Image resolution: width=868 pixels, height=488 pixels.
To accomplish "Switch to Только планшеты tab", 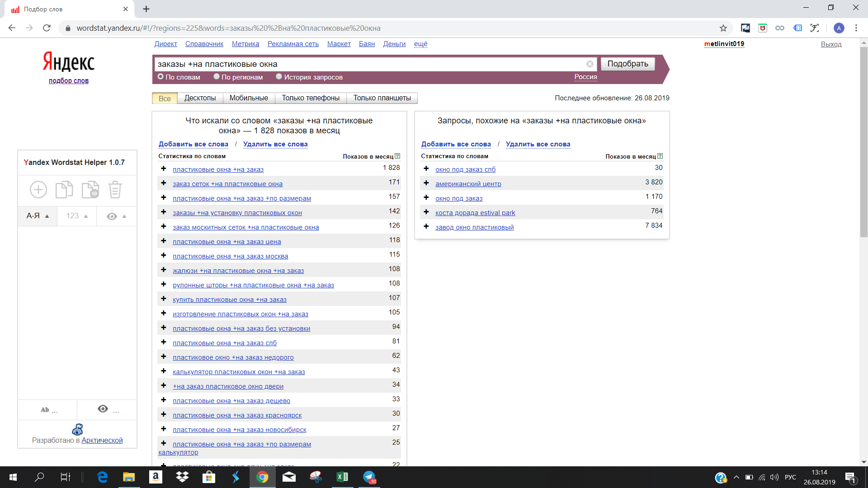I will pyautogui.click(x=382, y=98).
